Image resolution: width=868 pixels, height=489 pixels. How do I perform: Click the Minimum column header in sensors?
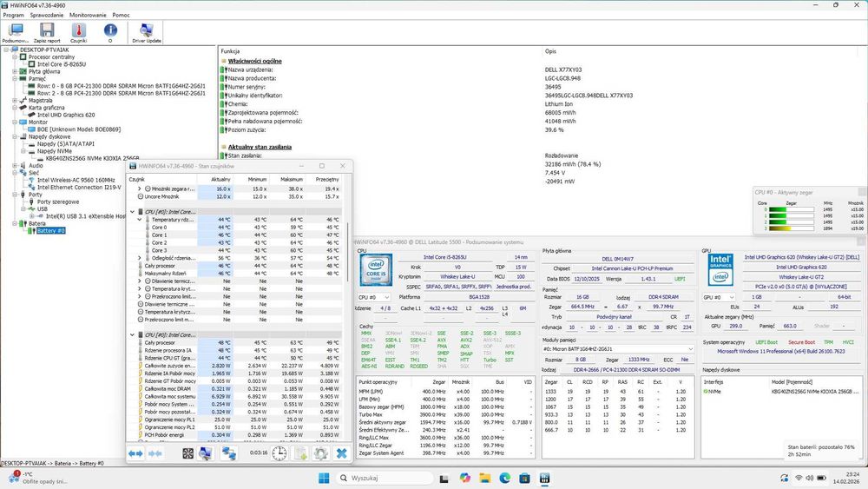point(252,180)
